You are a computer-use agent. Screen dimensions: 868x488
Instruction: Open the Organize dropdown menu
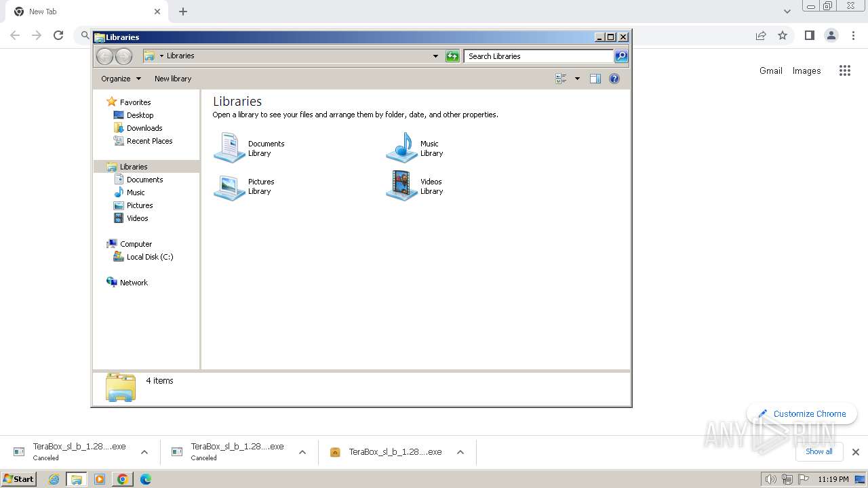[x=121, y=79]
